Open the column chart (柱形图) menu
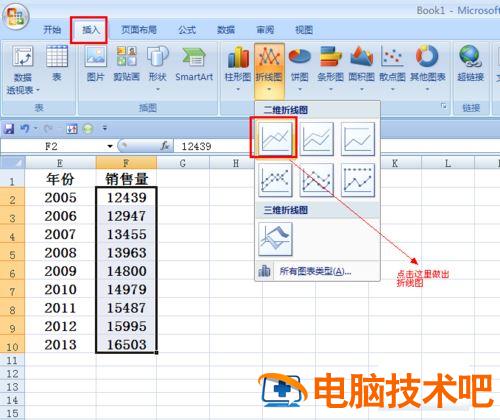 pyautogui.click(x=238, y=69)
